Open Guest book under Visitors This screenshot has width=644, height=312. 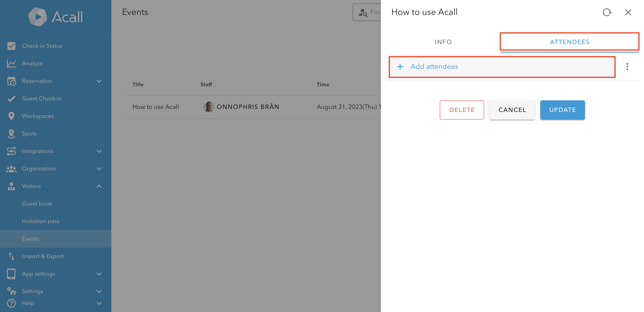click(37, 204)
